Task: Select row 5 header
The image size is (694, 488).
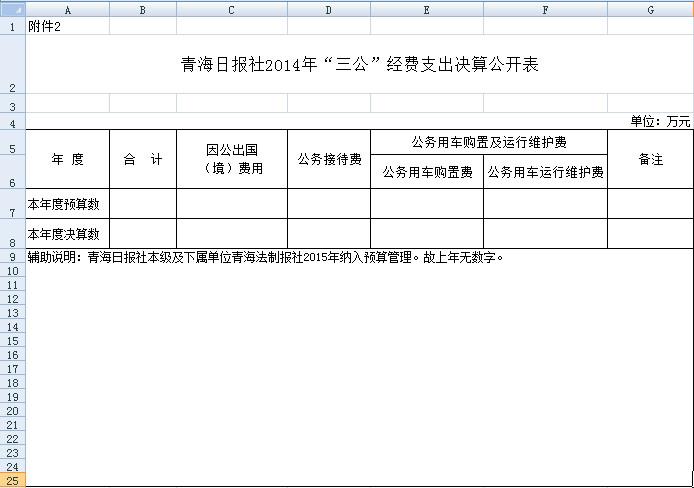Action: click(x=13, y=142)
